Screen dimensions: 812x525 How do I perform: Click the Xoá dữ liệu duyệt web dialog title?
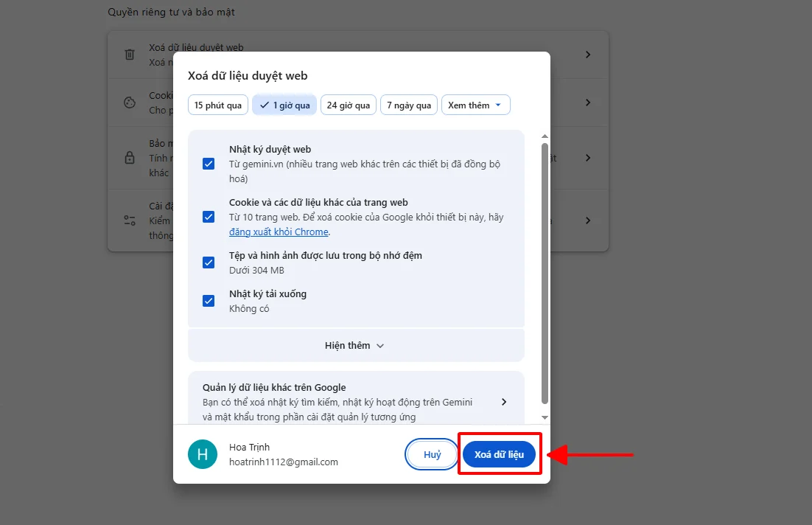[248, 76]
